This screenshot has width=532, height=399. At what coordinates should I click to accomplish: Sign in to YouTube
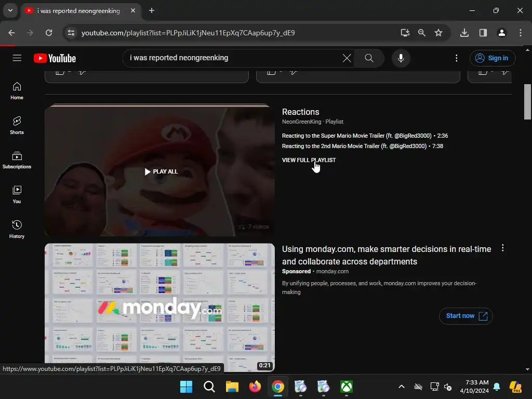point(493,58)
